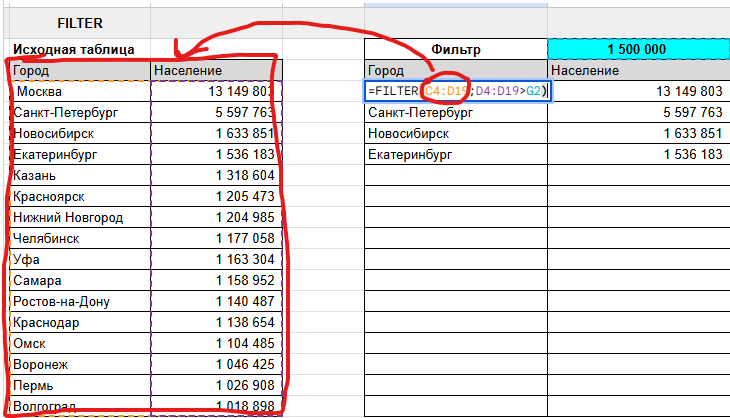
Task: Select 'Екатеринбург' in the source table
Action: (x=80, y=154)
